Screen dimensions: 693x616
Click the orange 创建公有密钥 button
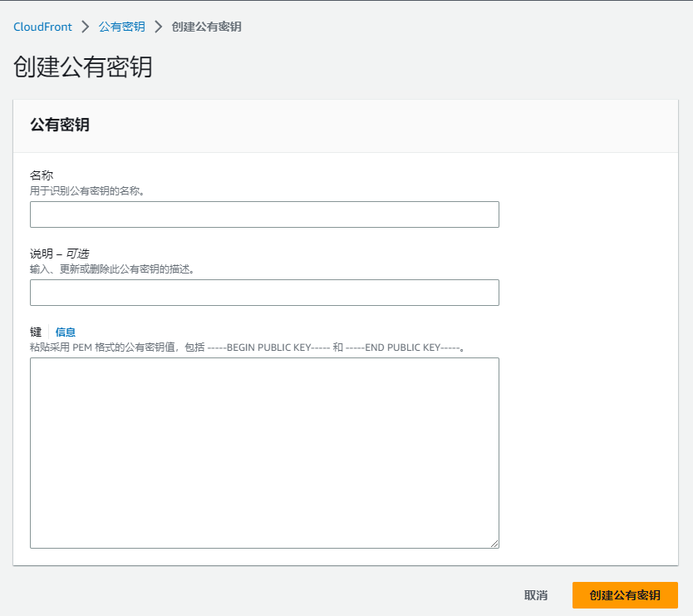625,595
